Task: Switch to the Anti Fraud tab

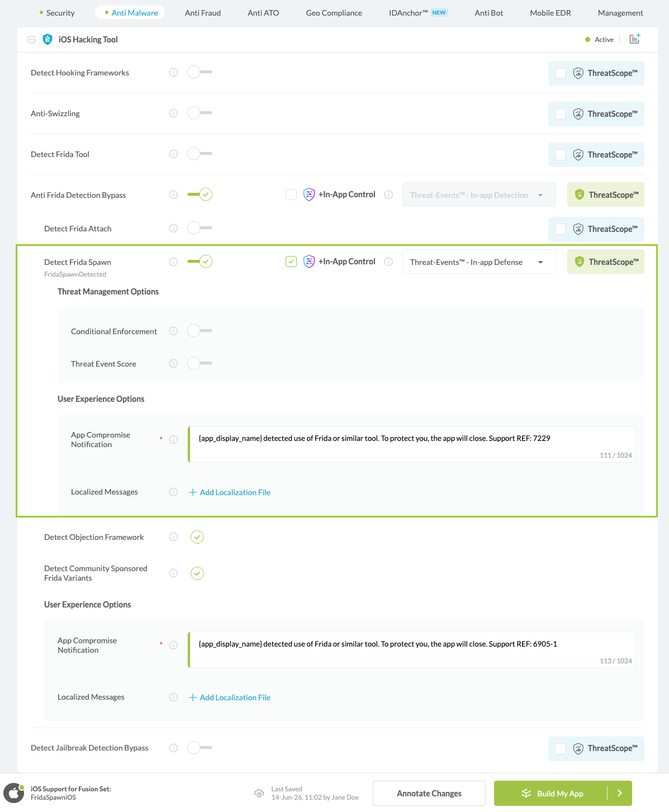Action: point(203,12)
